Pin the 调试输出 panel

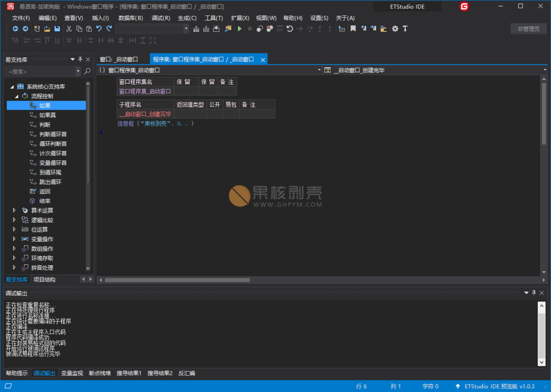tap(534, 293)
